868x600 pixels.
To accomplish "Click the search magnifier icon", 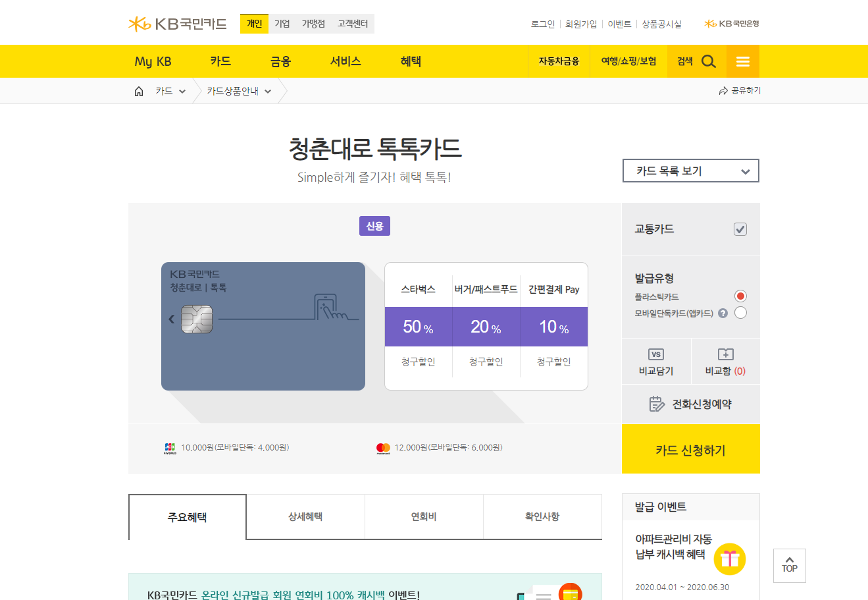I will click(x=708, y=61).
